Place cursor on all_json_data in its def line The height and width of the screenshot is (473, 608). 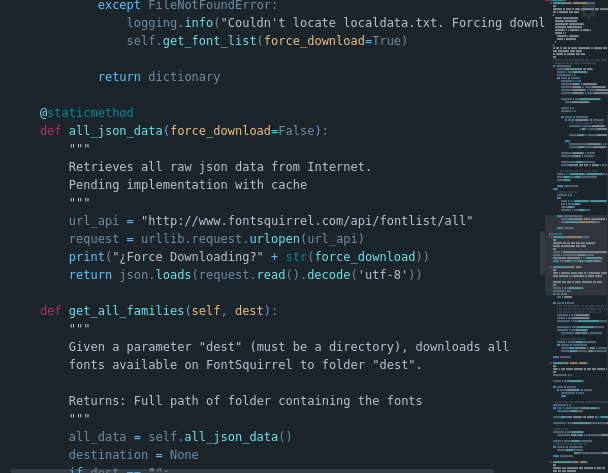point(115,131)
